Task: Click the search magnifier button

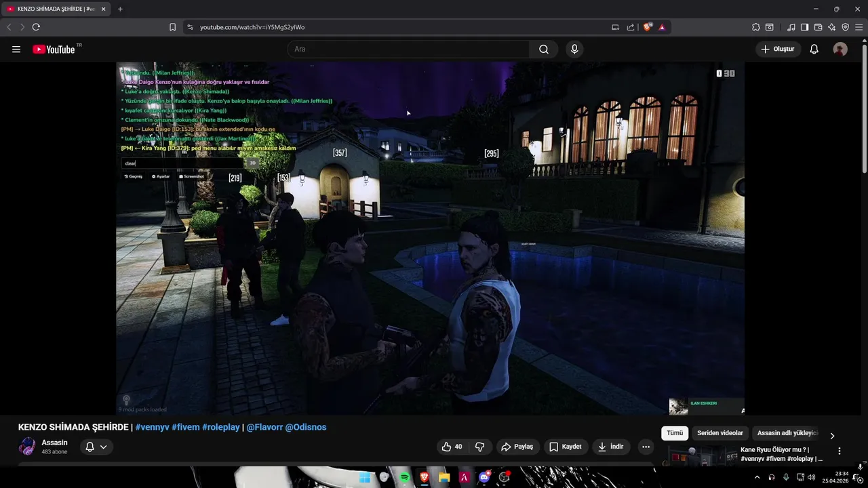Action: click(x=544, y=49)
